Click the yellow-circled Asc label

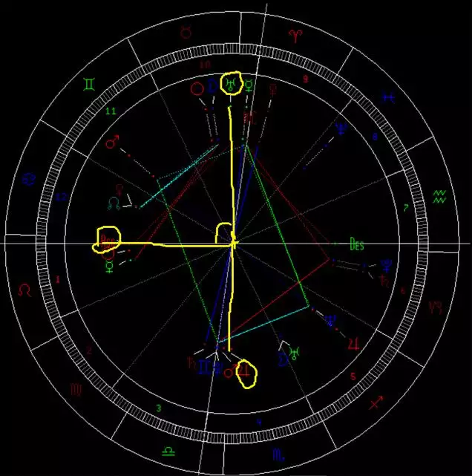point(106,239)
